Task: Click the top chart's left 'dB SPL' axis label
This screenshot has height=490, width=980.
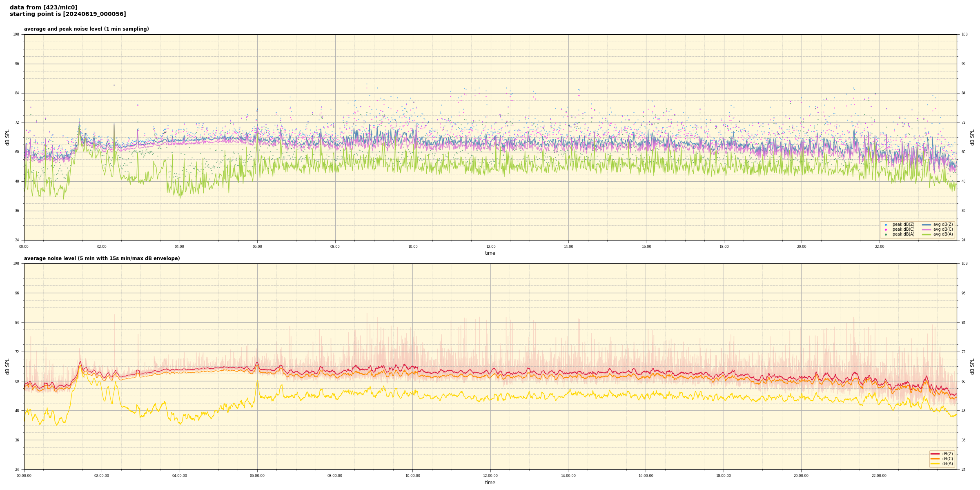Action: click(7, 137)
